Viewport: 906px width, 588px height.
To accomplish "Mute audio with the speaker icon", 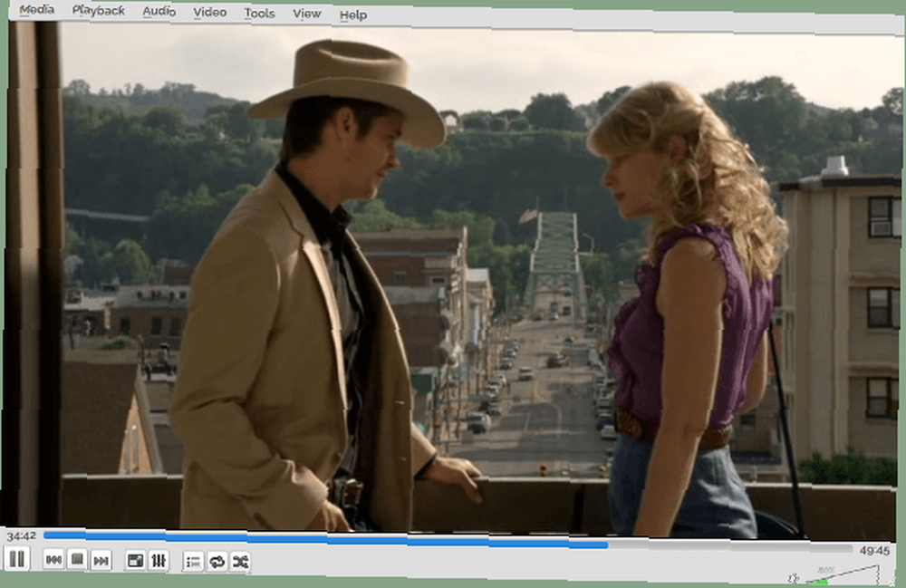I will pos(794,578).
